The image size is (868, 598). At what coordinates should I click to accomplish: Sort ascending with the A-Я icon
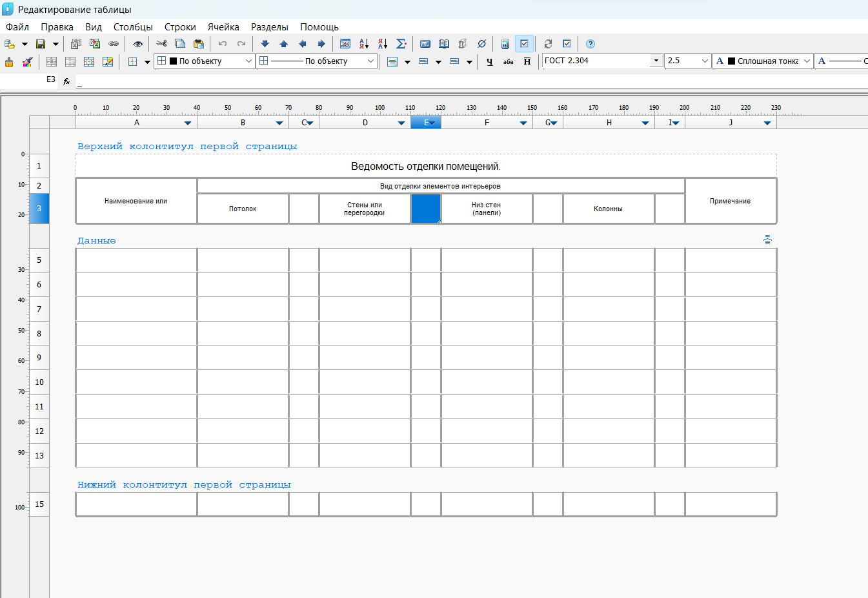[364, 44]
